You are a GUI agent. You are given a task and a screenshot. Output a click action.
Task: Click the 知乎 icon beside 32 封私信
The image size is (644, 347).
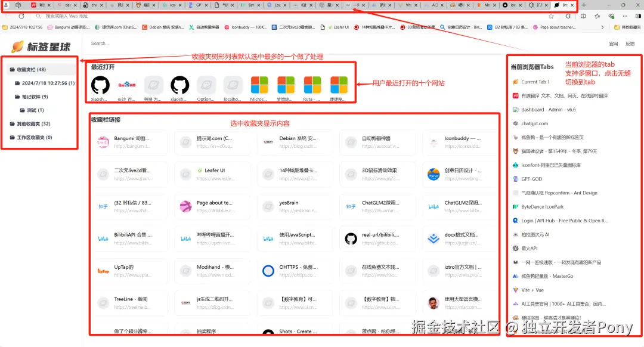coord(104,206)
